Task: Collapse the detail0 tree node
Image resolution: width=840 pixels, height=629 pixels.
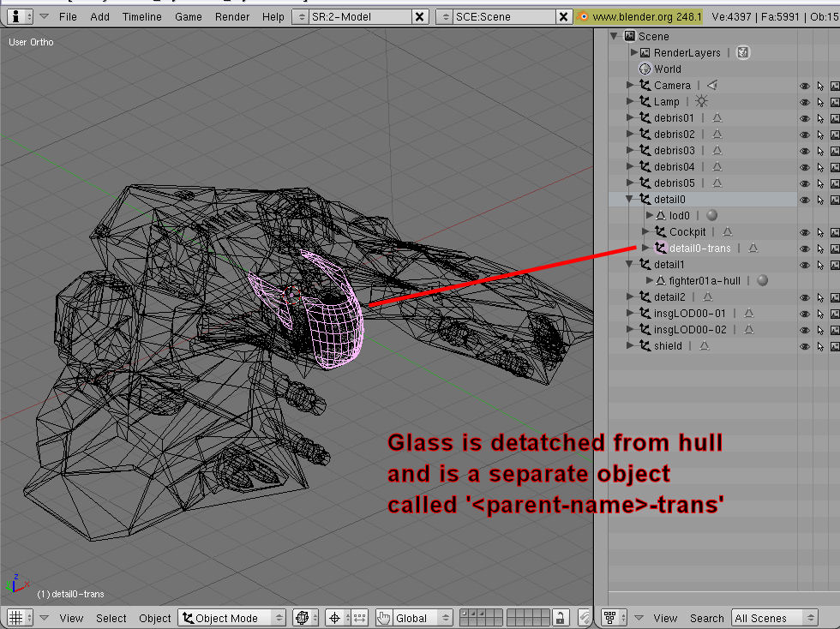Action: point(631,199)
